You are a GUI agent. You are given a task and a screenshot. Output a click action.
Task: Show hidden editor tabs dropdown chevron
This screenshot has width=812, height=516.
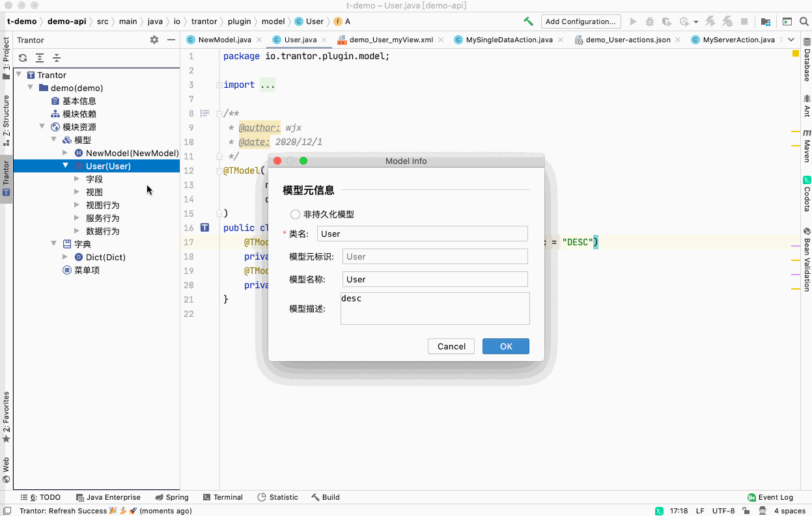coord(791,40)
